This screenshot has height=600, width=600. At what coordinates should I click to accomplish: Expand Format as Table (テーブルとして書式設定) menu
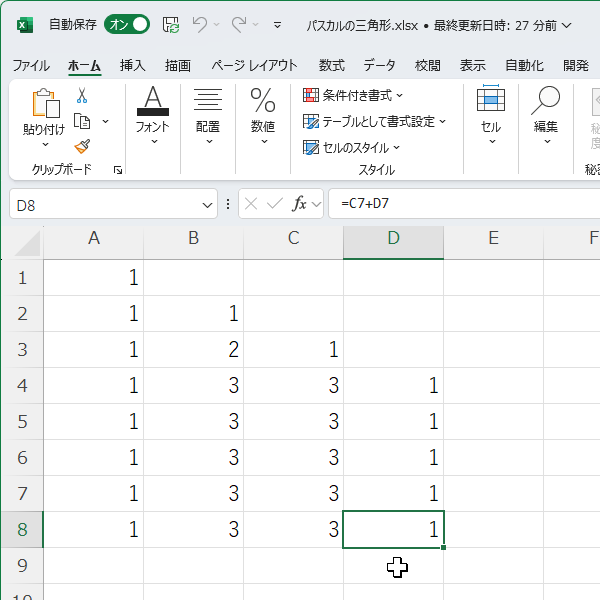(x=374, y=121)
